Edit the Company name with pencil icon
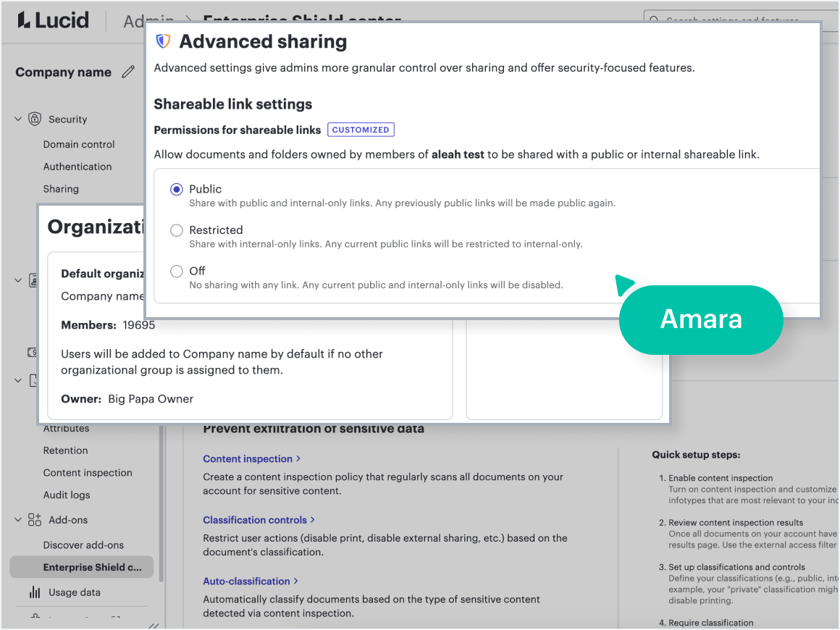 pyautogui.click(x=128, y=72)
